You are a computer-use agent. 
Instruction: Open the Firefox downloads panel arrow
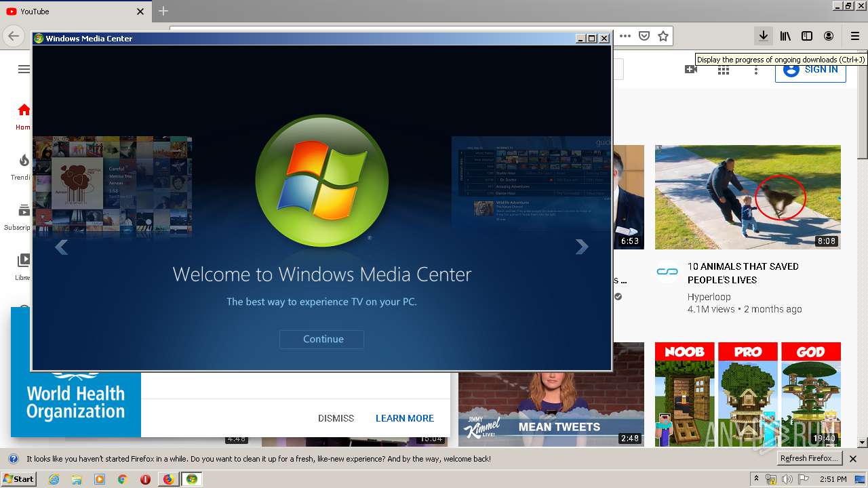pyautogui.click(x=763, y=36)
